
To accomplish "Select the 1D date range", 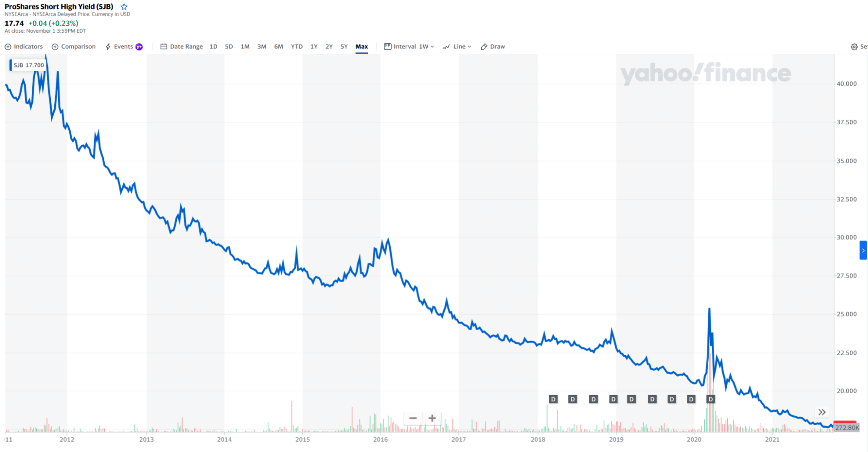I will click(213, 47).
